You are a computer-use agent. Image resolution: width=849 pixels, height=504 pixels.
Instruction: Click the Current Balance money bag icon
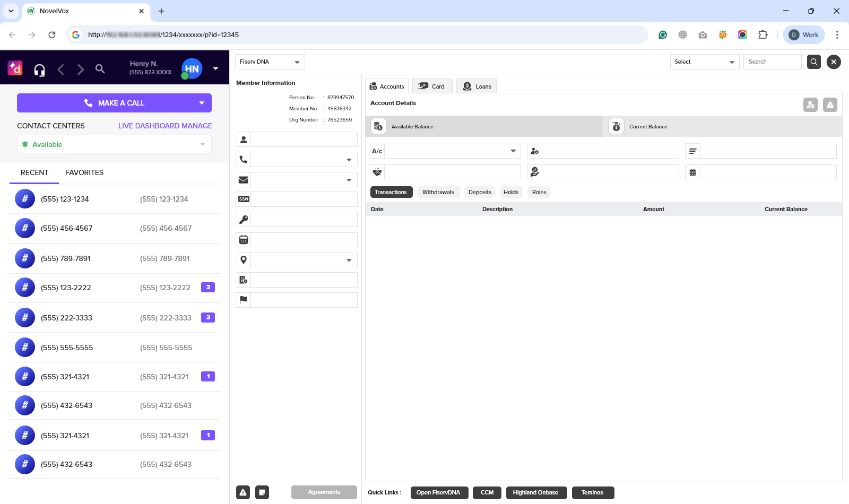click(x=616, y=126)
